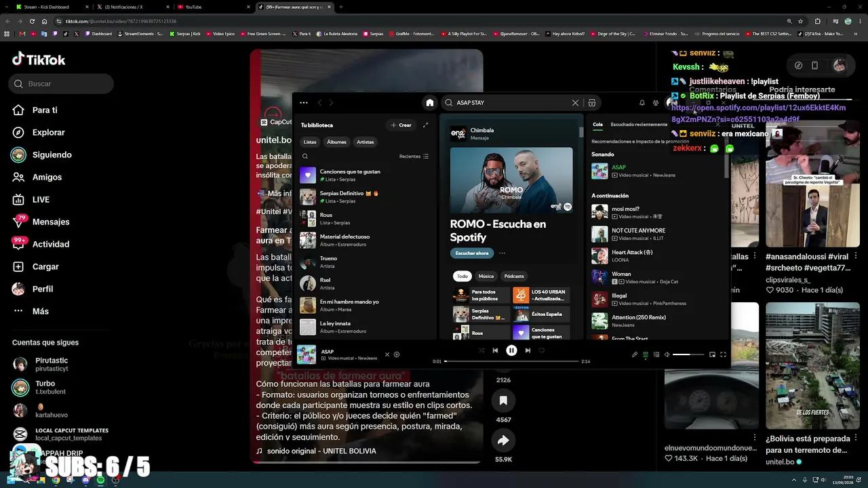Go to Spotify Home using the house icon

pyautogui.click(x=429, y=103)
